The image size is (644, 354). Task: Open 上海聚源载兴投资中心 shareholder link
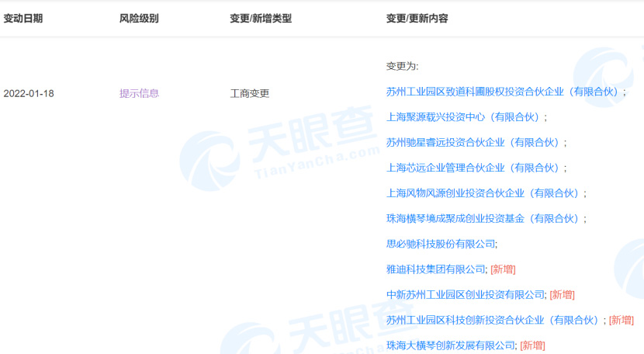(x=463, y=117)
